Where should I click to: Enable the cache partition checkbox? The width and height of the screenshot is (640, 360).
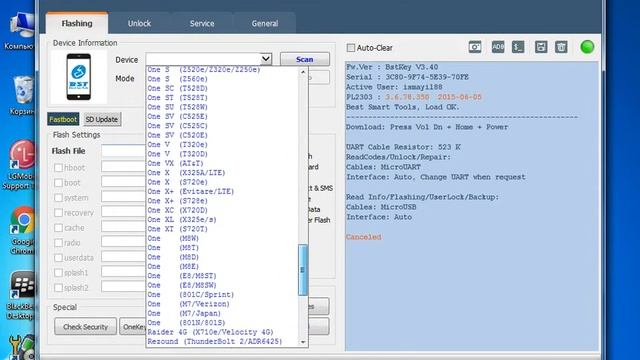58,228
